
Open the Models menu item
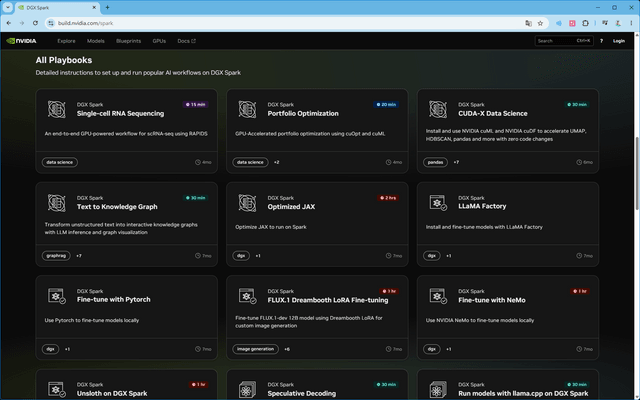pyautogui.click(x=96, y=41)
